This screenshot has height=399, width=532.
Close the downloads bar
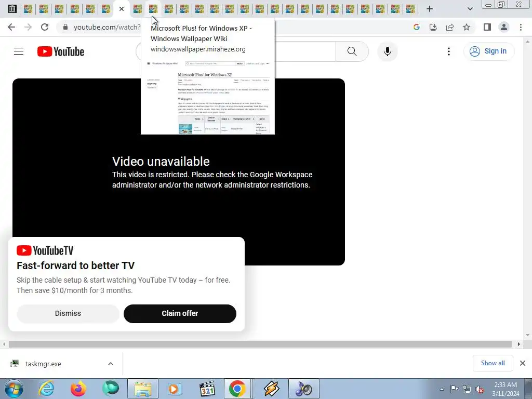(523, 363)
